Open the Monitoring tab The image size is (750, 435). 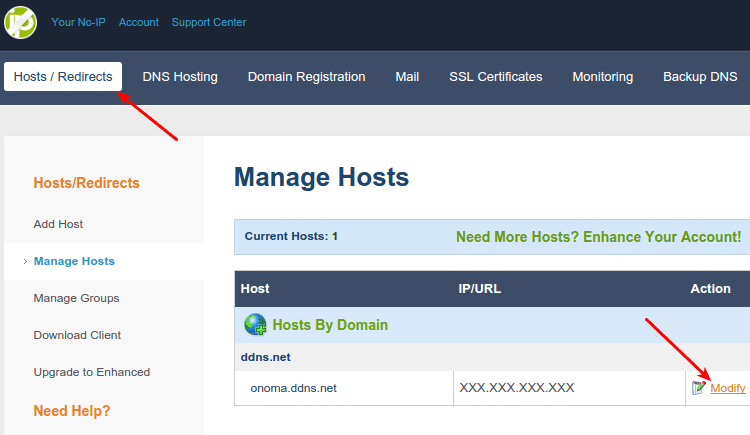pos(603,77)
